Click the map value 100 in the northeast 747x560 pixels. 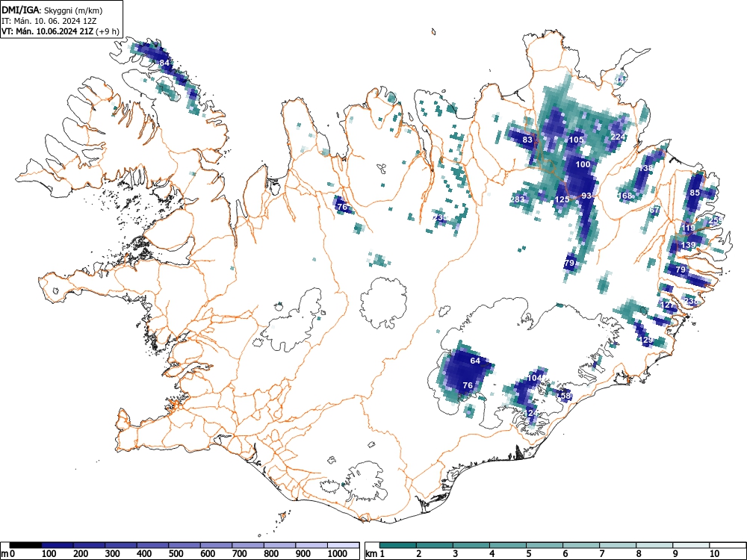[x=583, y=164]
